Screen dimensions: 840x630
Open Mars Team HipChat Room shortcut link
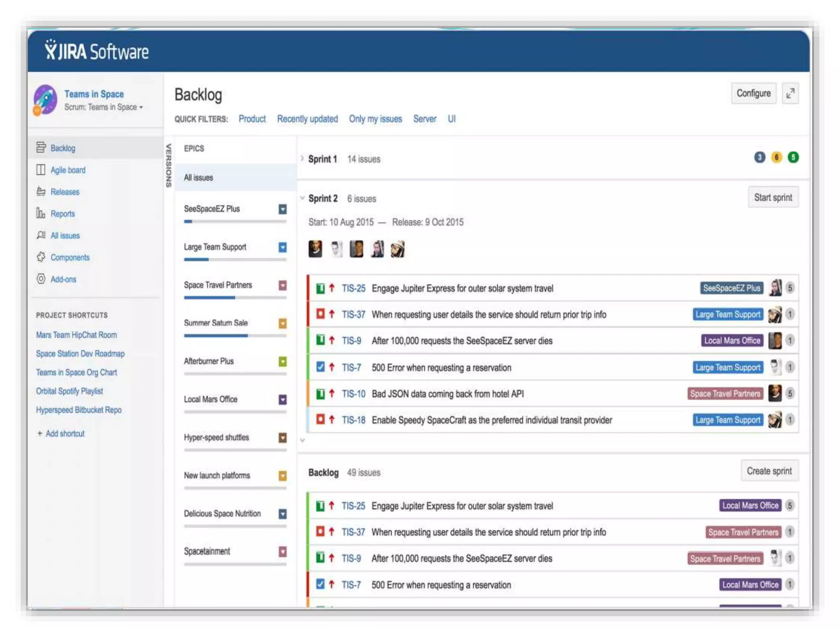[76, 335]
